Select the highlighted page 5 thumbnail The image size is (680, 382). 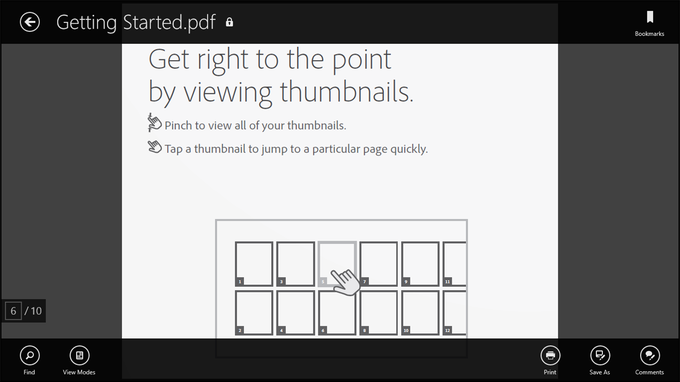pos(337,264)
